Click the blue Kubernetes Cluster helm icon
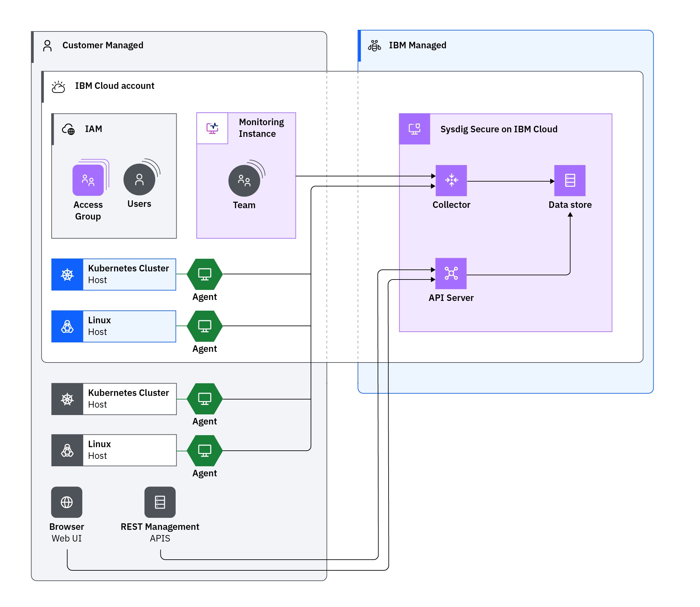The image size is (700, 607). point(67,275)
